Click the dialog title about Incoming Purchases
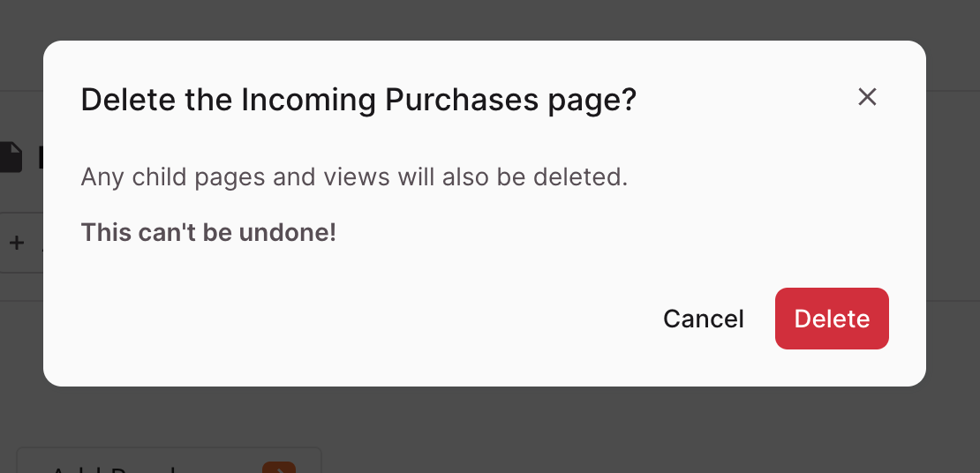 click(358, 100)
